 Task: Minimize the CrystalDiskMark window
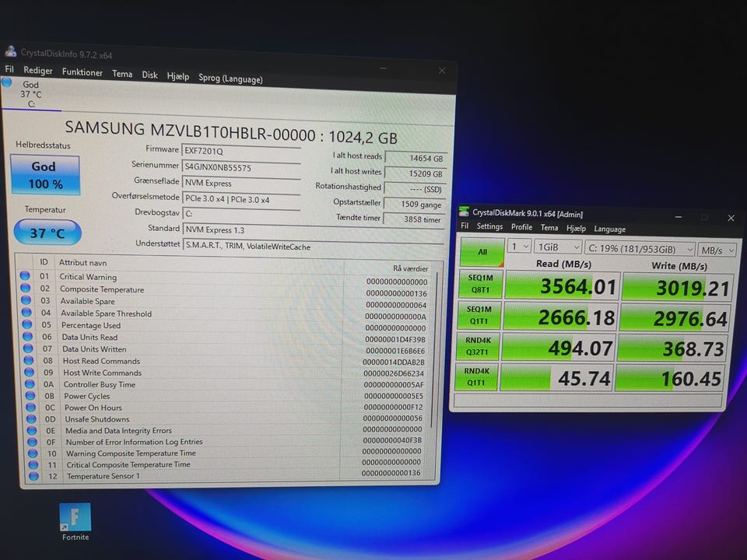click(x=679, y=217)
